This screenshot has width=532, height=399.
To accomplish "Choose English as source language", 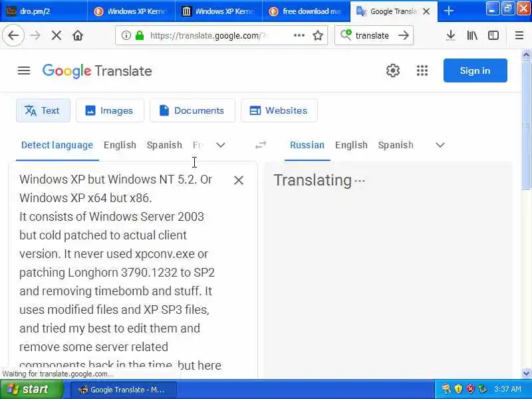I will [120, 145].
